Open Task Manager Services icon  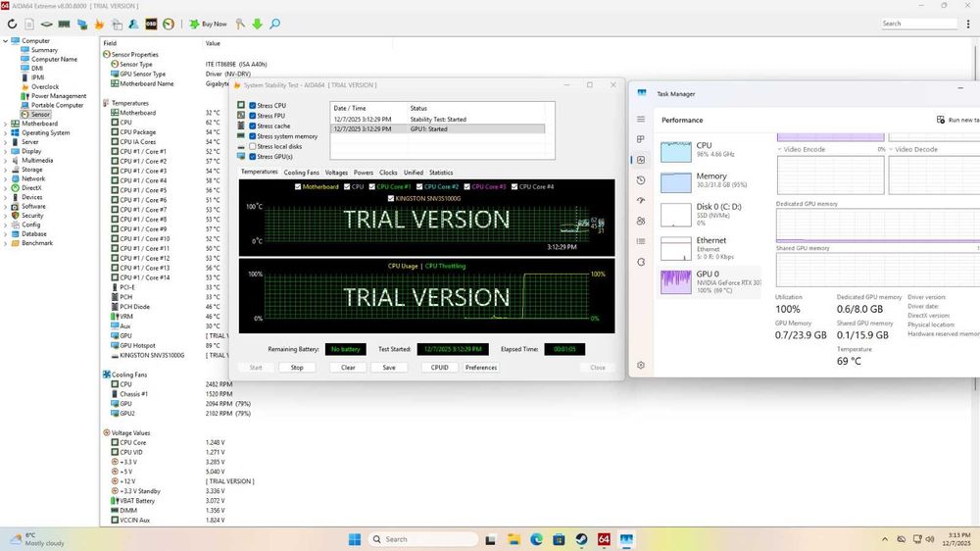click(641, 262)
